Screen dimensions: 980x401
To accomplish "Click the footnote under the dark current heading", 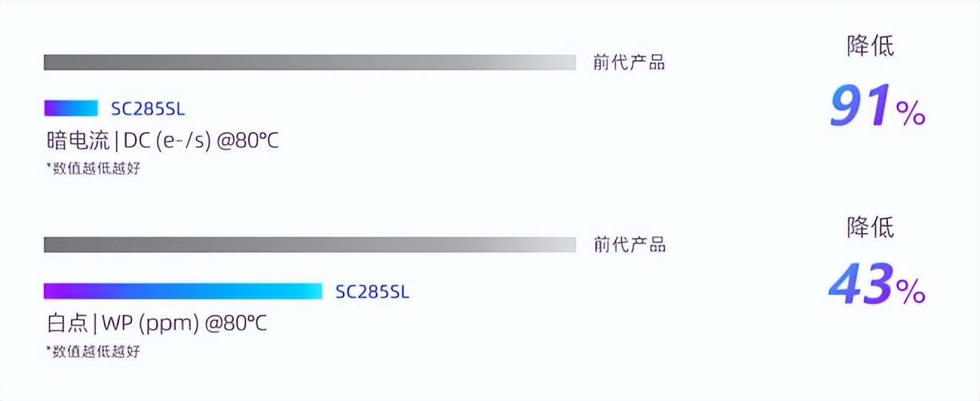I will coord(93,169).
